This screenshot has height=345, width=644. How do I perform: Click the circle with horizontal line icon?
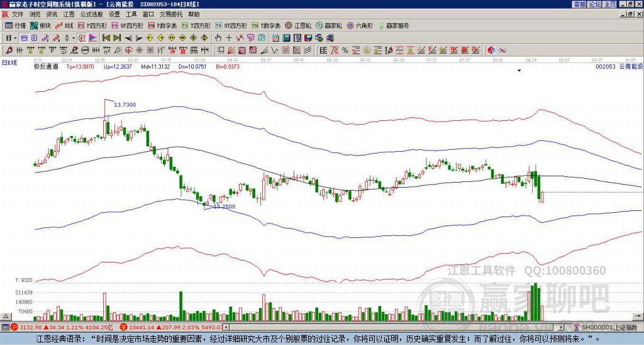click(x=85, y=50)
